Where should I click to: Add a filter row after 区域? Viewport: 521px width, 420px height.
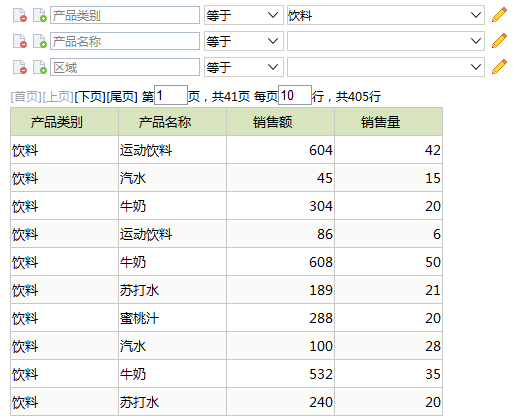40,67
